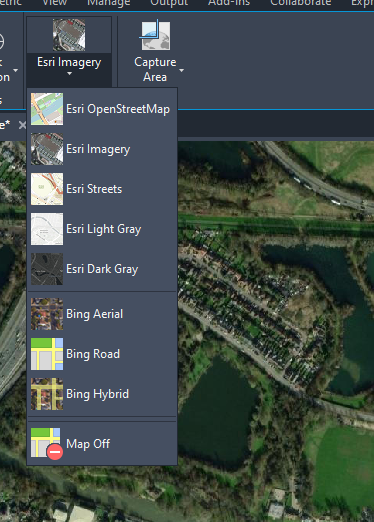Click the Esri OpenStreetMap menu label
Viewport: 374px width, 522px height.
(118, 109)
